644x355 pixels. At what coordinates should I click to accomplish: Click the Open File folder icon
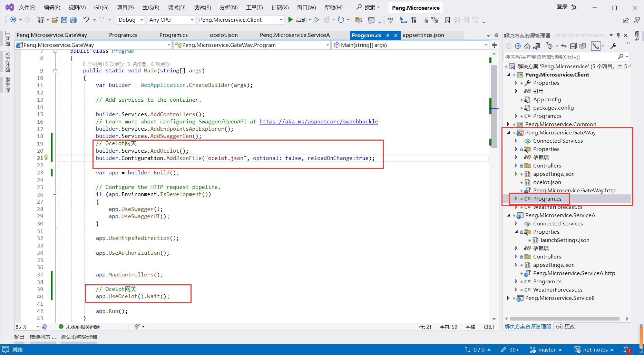(x=55, y=20)
